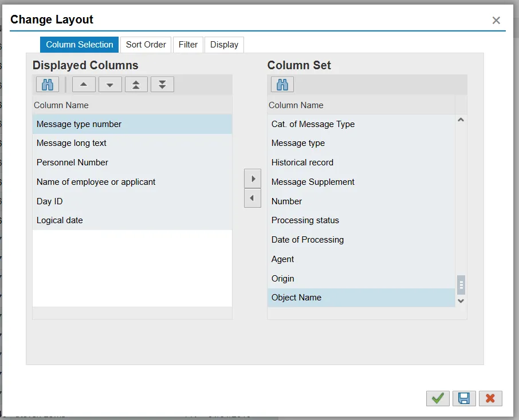Image resolution: width=519 pixels, height=420 pixels.
Task: Click Column Name header in Column Set
Action: tap(361, 105)
